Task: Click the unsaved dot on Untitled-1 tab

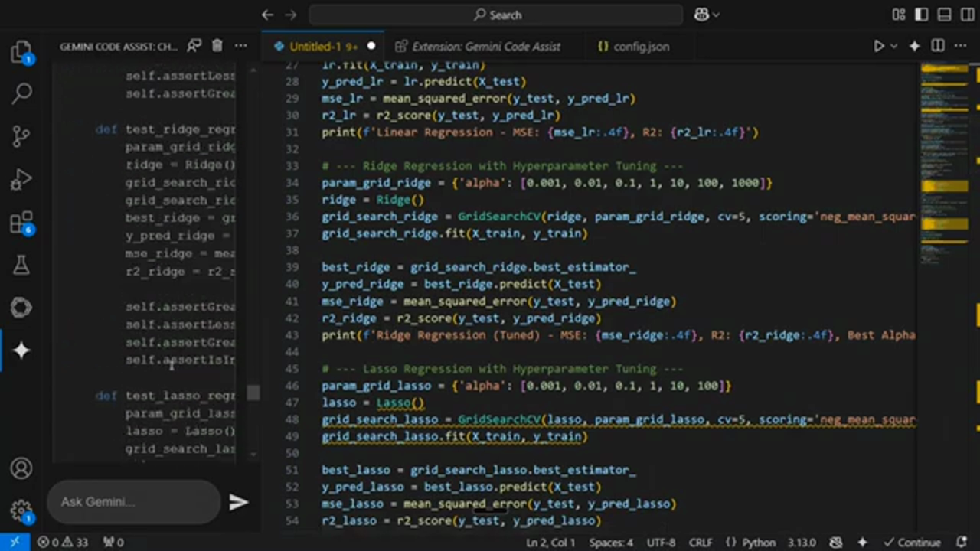Action: pyautogui.click(x=371, y=46)
